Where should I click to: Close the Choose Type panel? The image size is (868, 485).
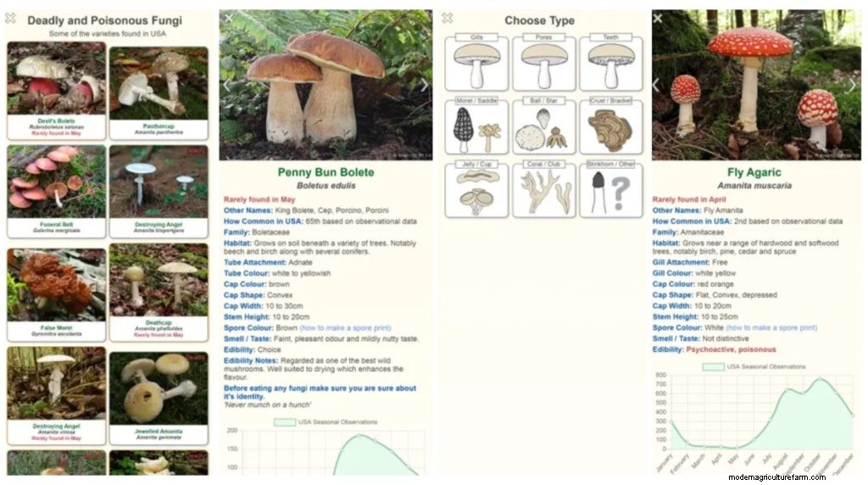tap(448, 18)
